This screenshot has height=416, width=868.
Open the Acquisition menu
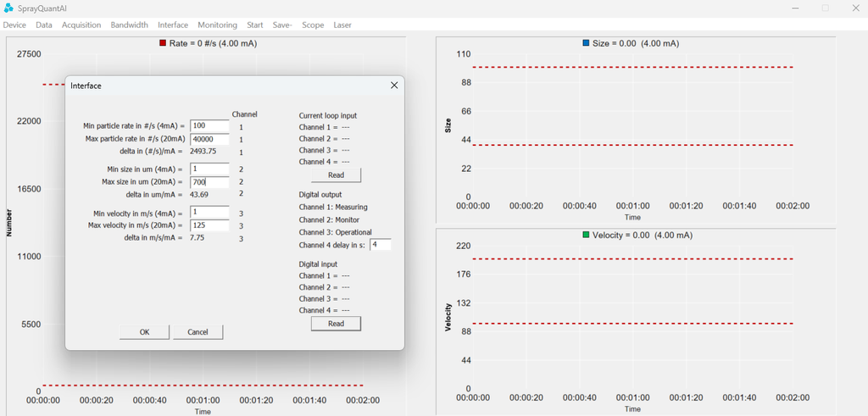tap(81, 25)
